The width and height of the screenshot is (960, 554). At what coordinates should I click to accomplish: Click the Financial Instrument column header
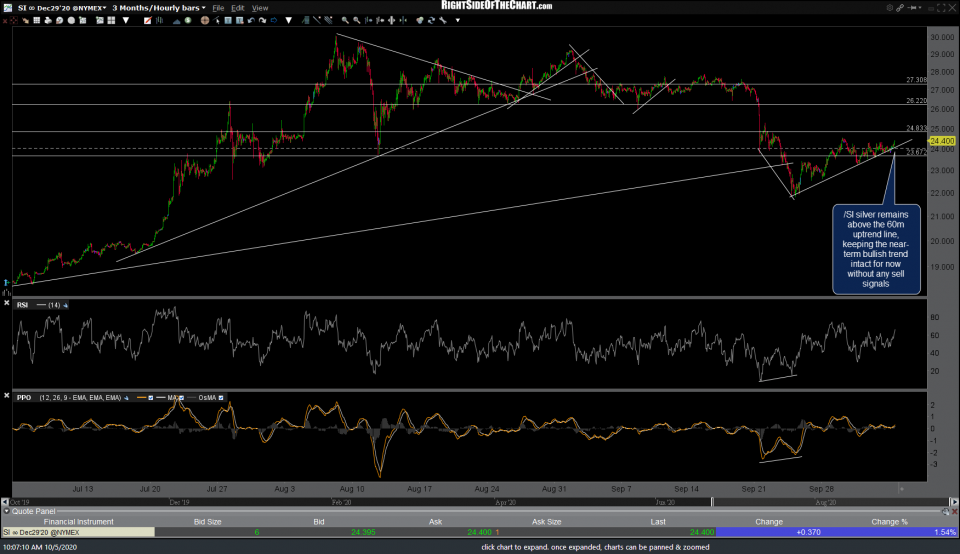pos(78,521)
